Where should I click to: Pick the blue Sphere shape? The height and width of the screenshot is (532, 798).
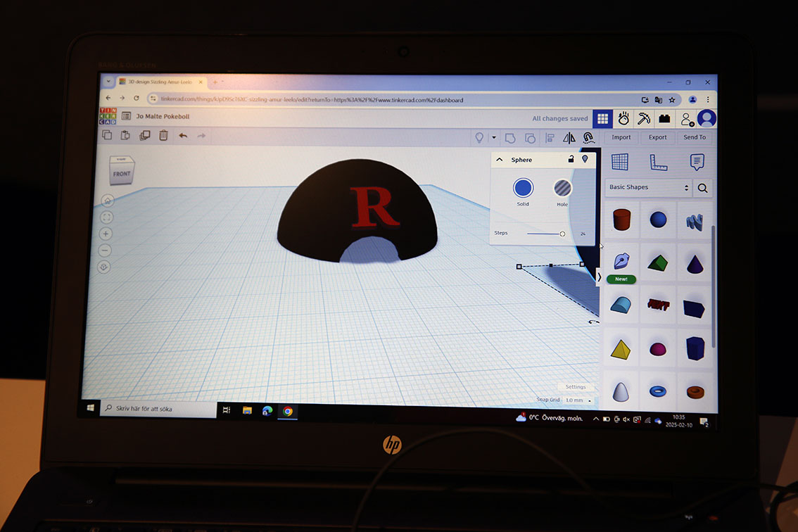click(x=658, y=220)
